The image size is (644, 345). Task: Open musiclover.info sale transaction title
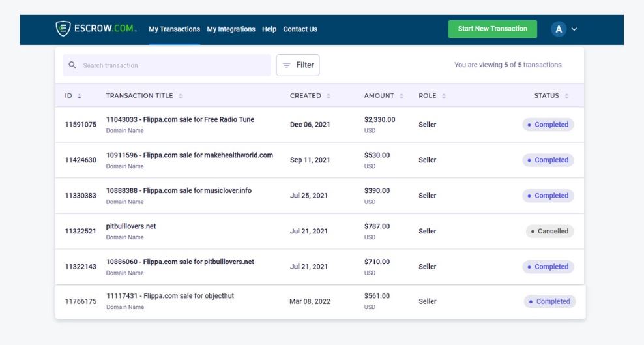coord(179,190)
